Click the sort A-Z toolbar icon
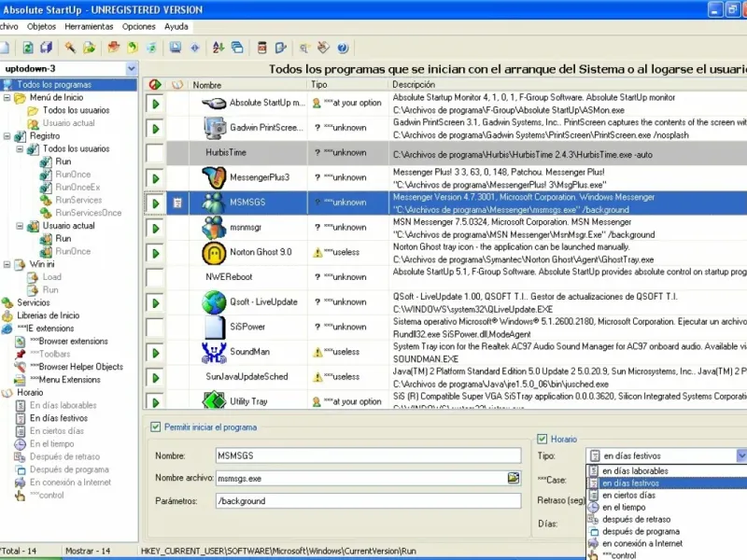Image resolution: width=747 pixels, height=560 pixels. tap(218, 48)
